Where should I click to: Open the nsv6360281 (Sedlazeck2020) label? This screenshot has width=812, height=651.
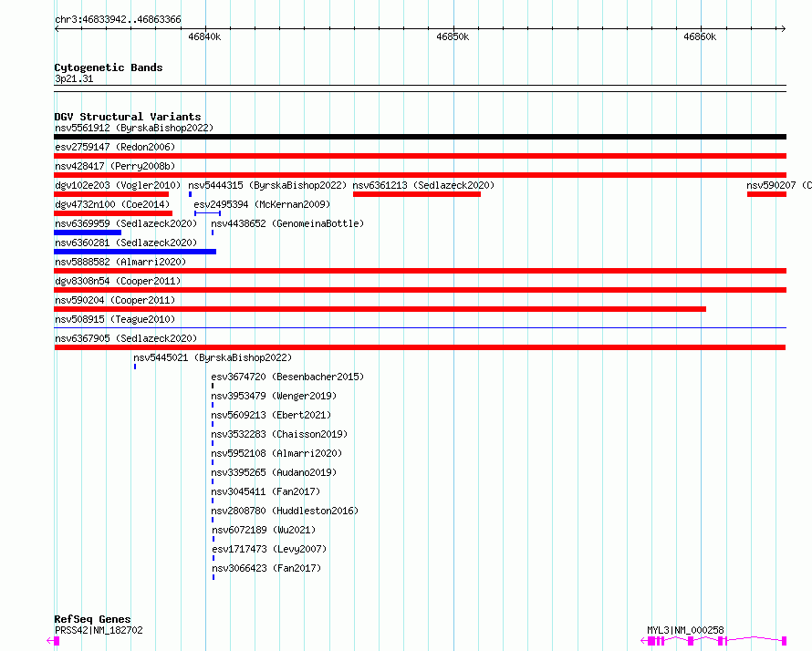click(x=126, y=243)
